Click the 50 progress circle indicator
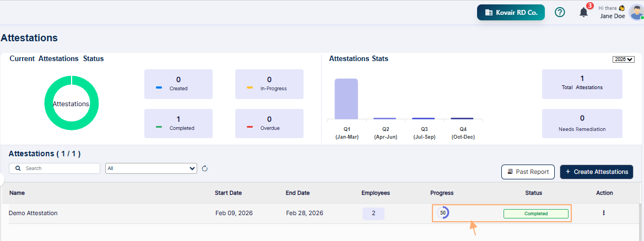The height and width of the screenshot is (241, 644). [442, 213]
